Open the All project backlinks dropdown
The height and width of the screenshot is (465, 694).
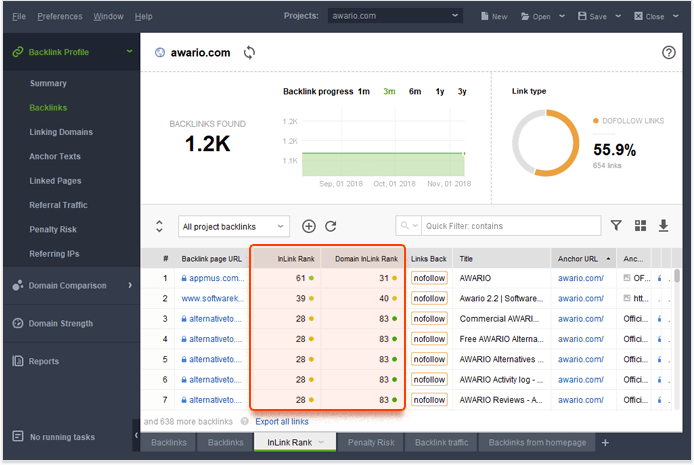pyautogui.click(x=234, y=227)
